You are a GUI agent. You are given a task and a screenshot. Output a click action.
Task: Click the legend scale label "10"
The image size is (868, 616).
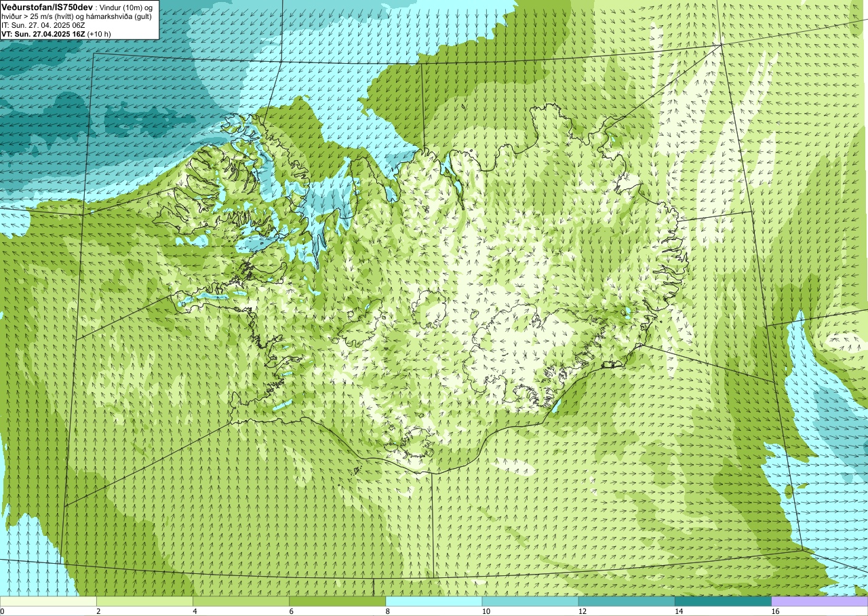pos(486,611)
